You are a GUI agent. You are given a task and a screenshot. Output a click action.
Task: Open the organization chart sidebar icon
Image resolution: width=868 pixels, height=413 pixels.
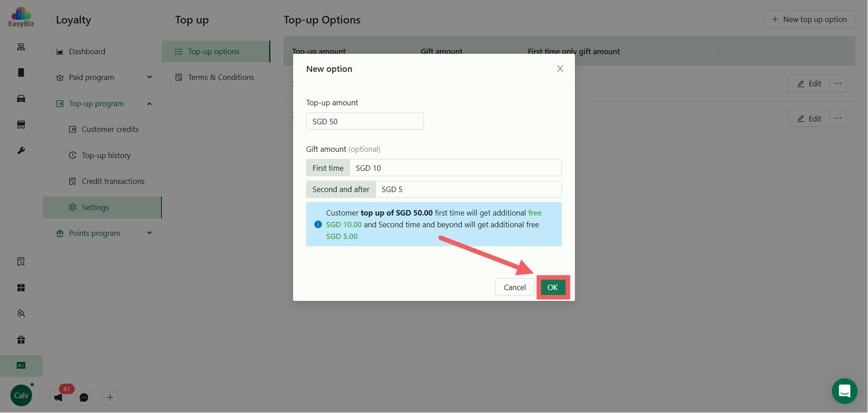21,47
